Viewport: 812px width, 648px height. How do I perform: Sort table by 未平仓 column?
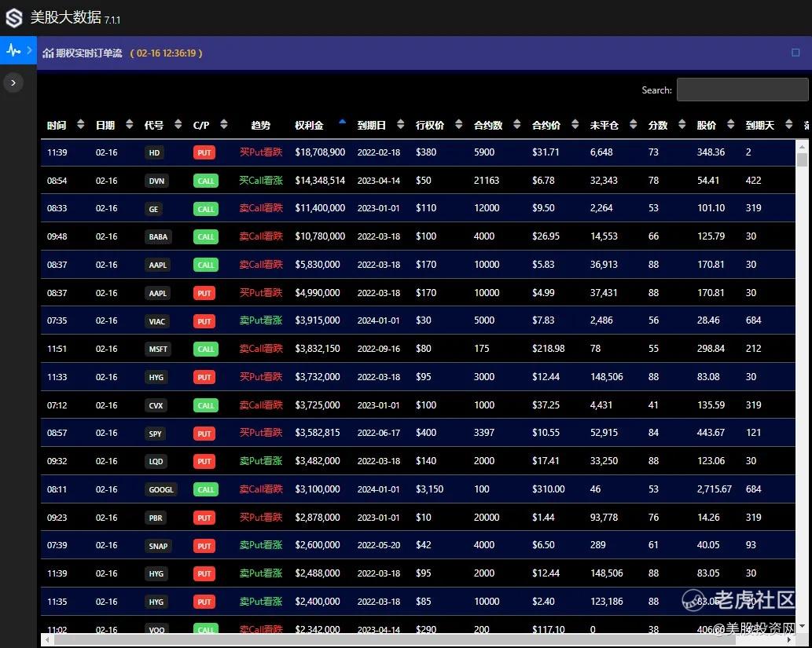point(613,125)
